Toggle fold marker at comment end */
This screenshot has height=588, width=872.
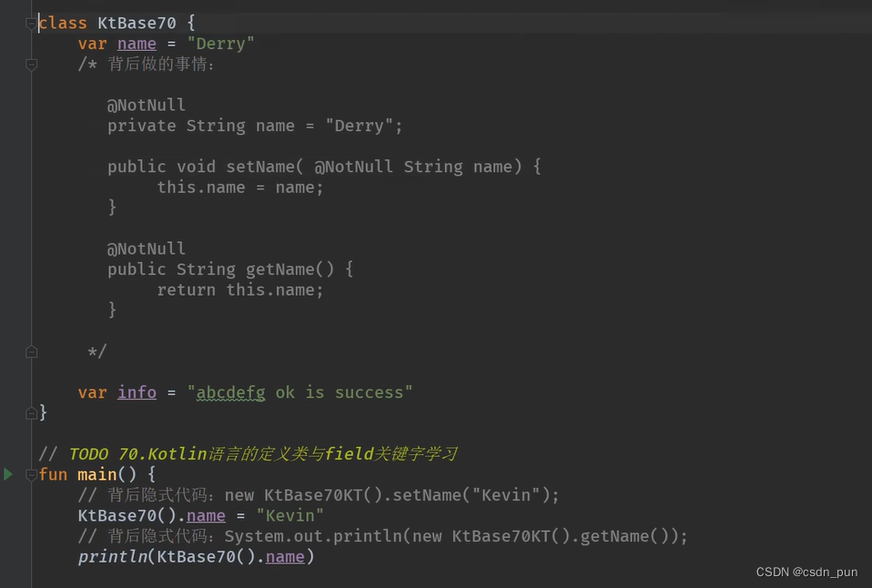click(x=31, y=351)
